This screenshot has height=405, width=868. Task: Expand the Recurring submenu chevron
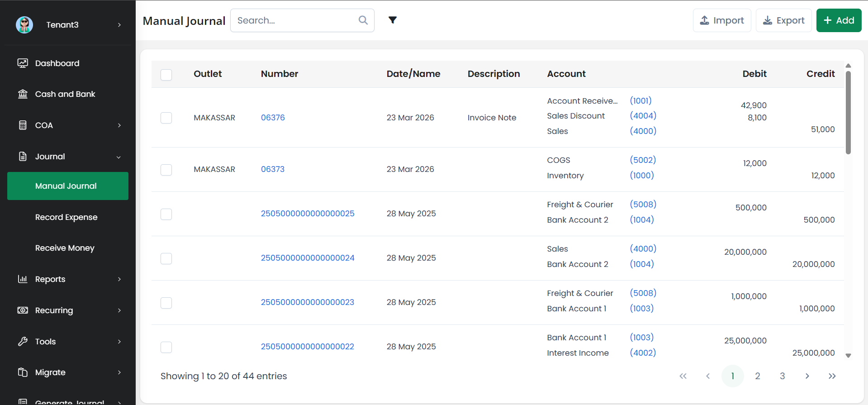coord(119,310)
